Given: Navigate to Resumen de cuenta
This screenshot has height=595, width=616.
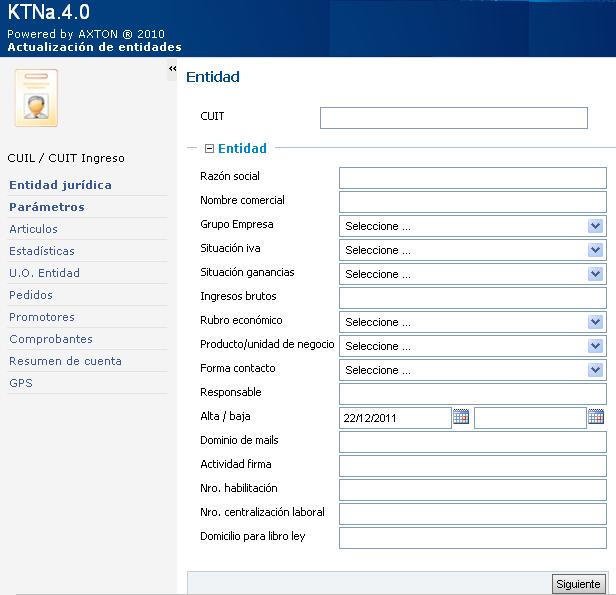Looking at the screenshot, I should 65,361.
